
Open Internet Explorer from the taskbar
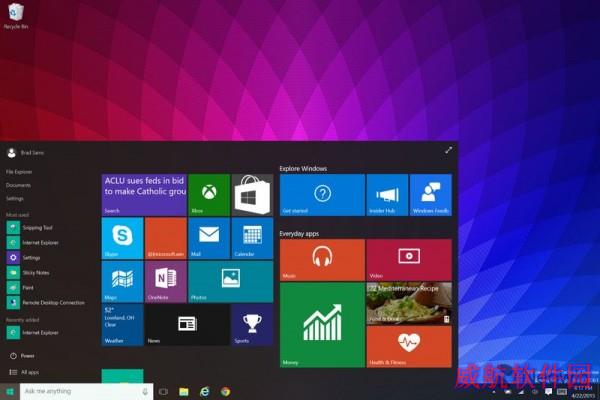[205, 392]
